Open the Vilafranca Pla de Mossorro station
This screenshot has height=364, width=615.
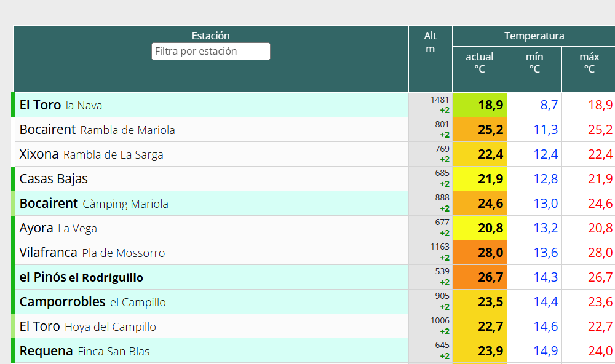click(x=92, y=253)
